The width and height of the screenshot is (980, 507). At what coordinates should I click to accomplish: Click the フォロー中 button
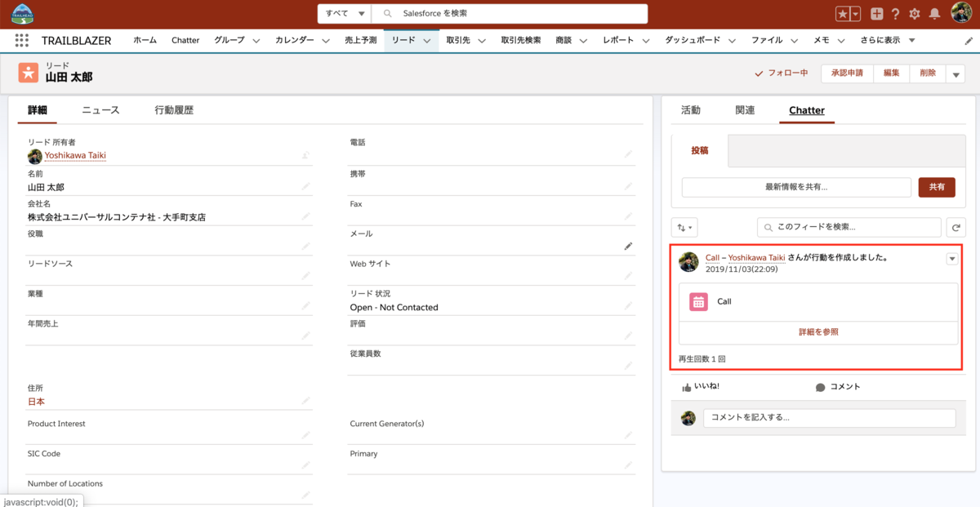[x=782, y=73]
